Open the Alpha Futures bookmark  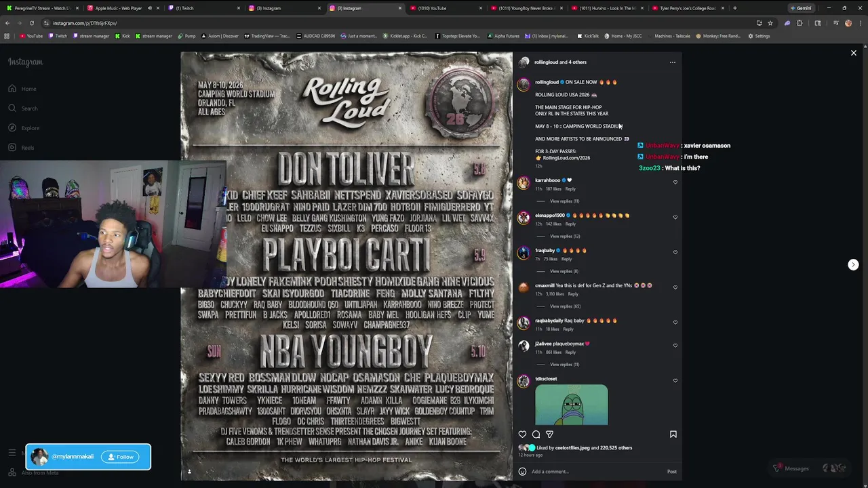click(x=503, y=36)
